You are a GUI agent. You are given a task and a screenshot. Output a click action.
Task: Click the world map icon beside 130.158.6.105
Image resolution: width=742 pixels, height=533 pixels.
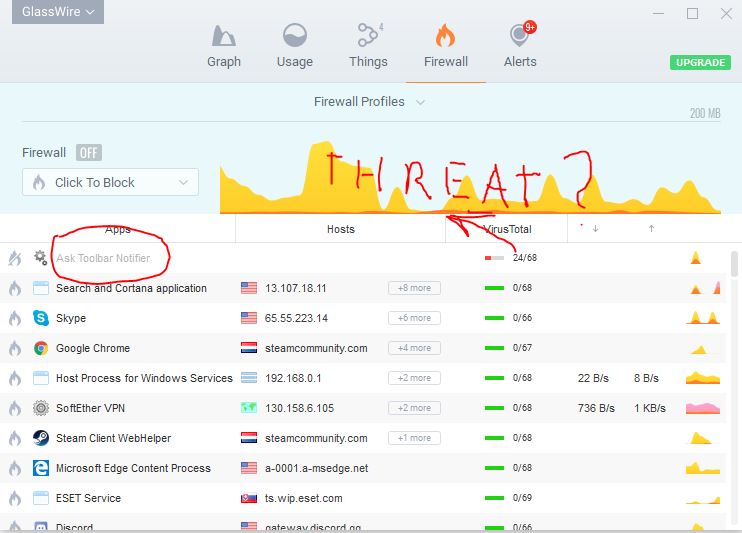[x=249, y=408]
